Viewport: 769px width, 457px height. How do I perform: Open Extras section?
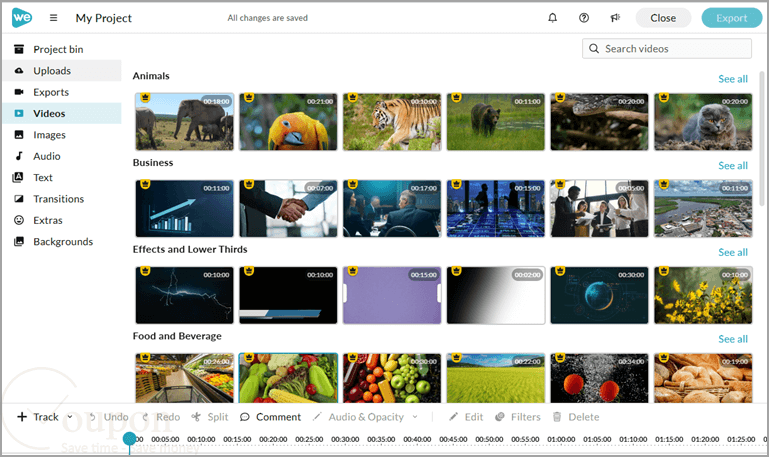click(62, 220)
